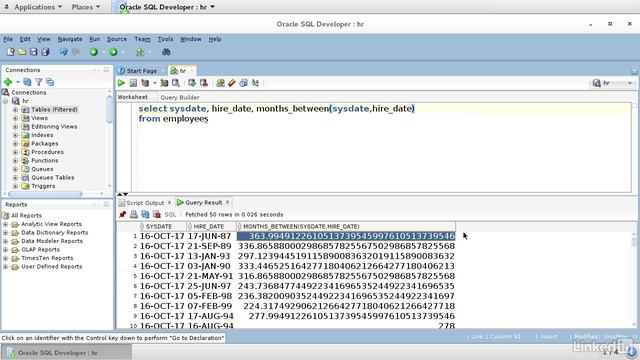The height and width of the screenshot is (360, 640).
Task: Click the New file icon in main toolbar
Action: tap(11, 52)
